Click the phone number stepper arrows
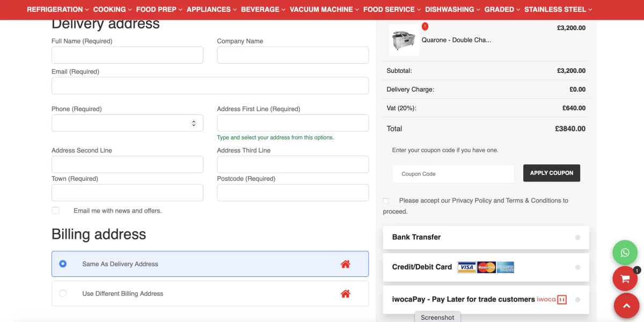 194,123
